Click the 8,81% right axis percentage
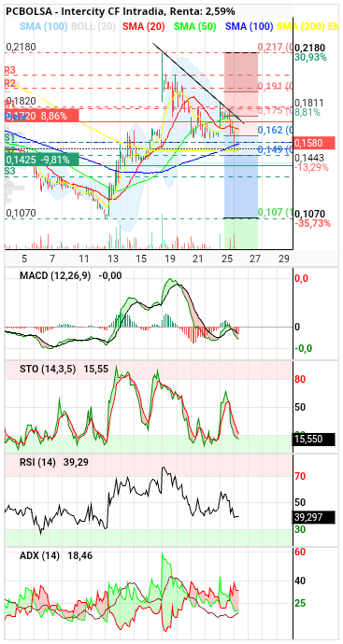The height and width of the screenshot is (644, 343). (307, 112)
